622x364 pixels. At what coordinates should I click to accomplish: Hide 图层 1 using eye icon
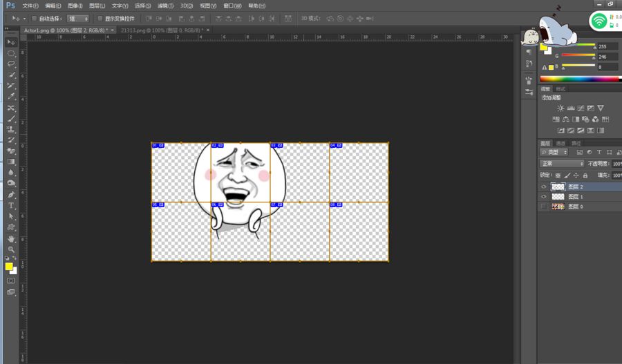coord(544,197)
